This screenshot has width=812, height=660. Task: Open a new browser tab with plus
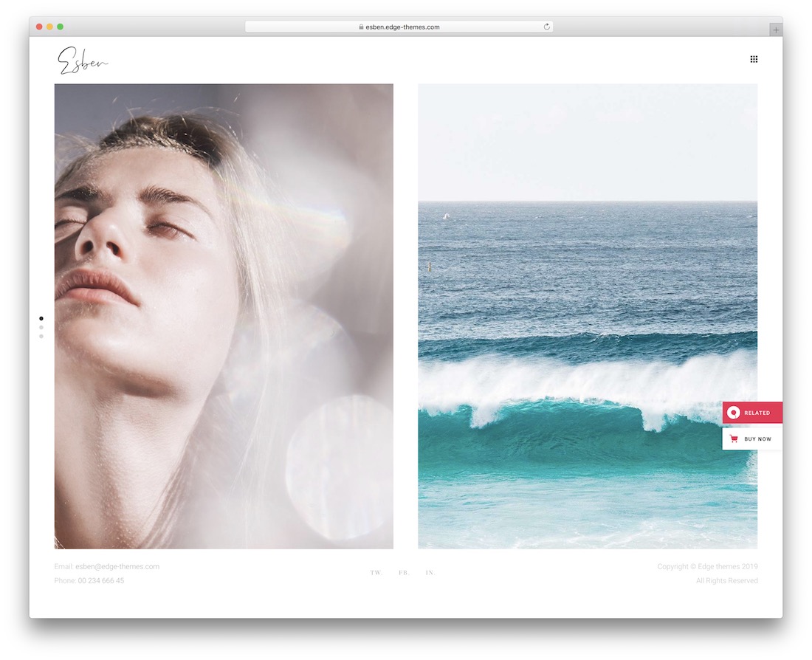click(x=776, y=30)
